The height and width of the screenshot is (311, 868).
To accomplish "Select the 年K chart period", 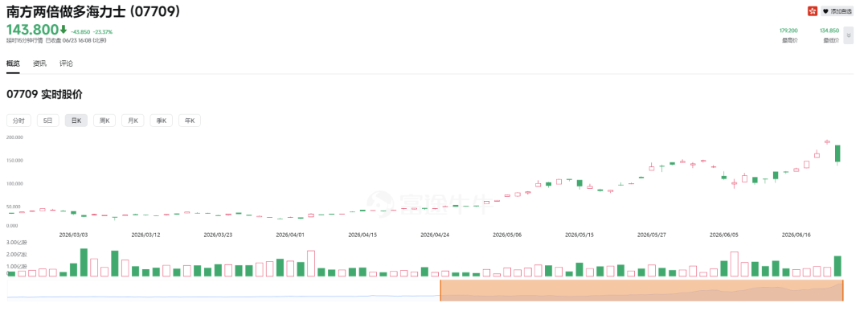I will point(190,121).
